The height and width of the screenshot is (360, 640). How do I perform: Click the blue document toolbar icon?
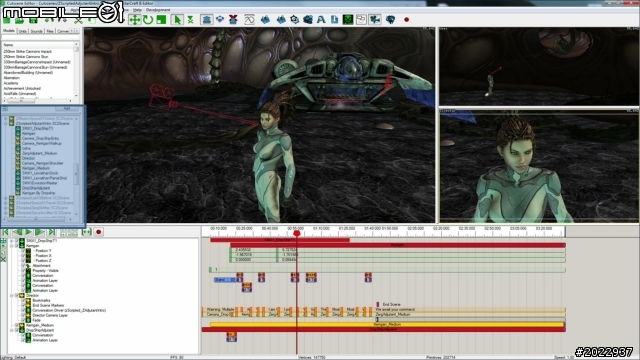pos(334,20)
